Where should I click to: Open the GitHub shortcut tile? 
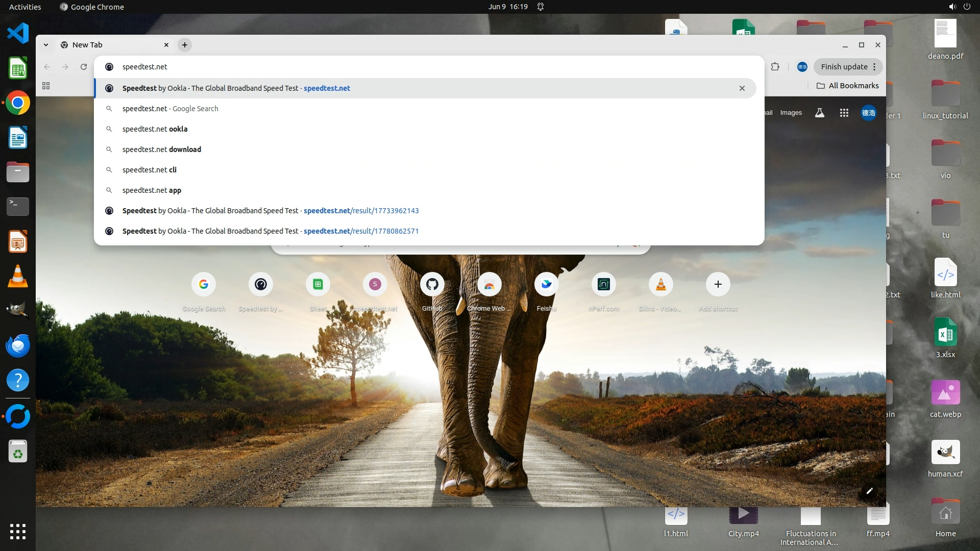click(x=432, y=285)
